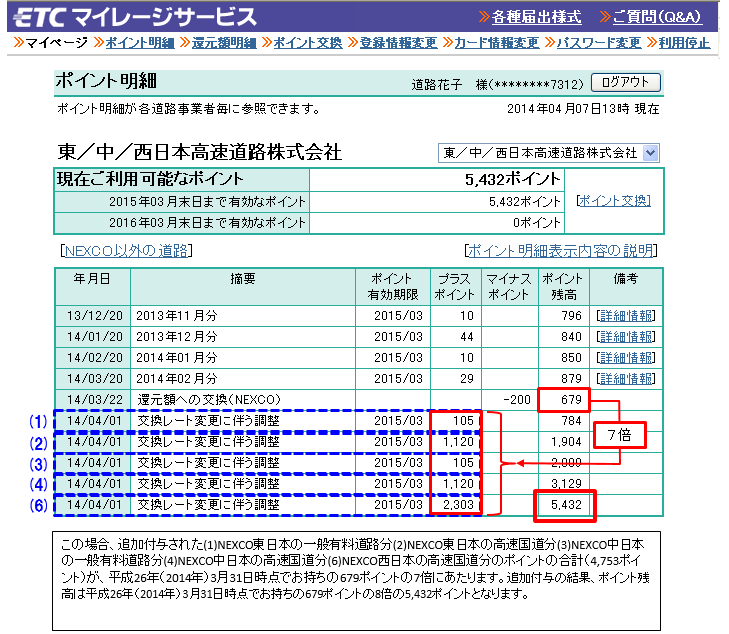This screenshot has width=729, height=634.
Task: Open the ご質問(Q&A) link
Action: pyautogui.click(x=656, y=17)
